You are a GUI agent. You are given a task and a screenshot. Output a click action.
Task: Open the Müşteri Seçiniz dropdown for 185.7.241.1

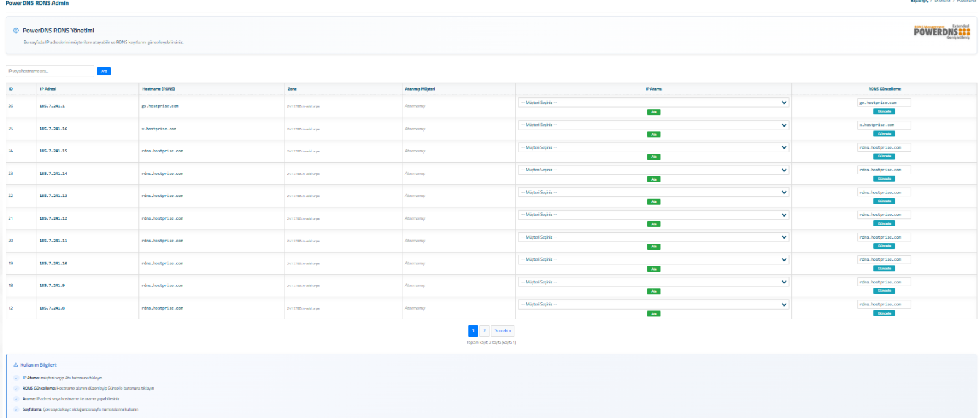click(x=653, y=103)
